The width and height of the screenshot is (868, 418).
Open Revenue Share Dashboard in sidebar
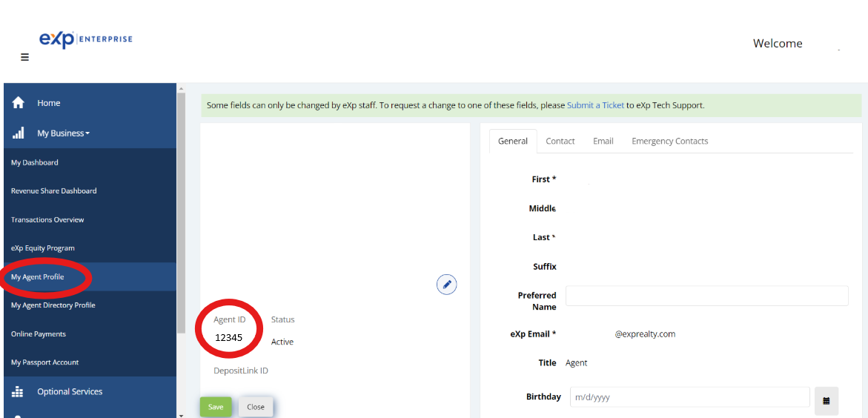coord(54,190)
